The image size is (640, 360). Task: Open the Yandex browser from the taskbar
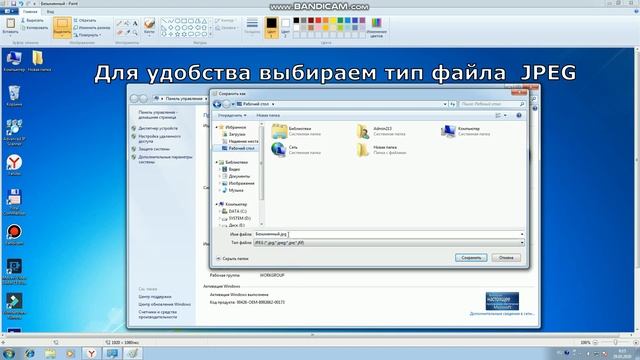91,353
